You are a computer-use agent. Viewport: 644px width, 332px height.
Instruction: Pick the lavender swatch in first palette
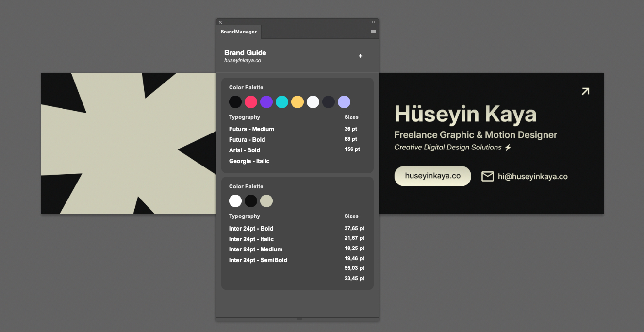pyautogui.click(x=344, y=102)
